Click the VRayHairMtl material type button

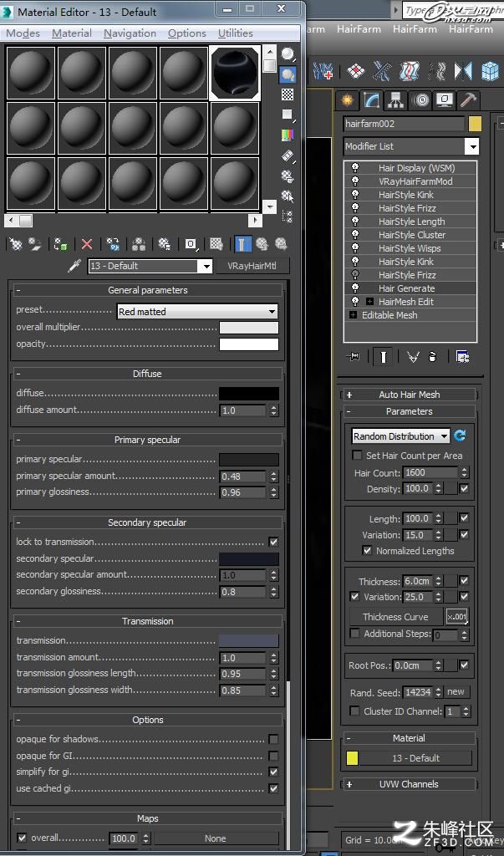[252, 266]
